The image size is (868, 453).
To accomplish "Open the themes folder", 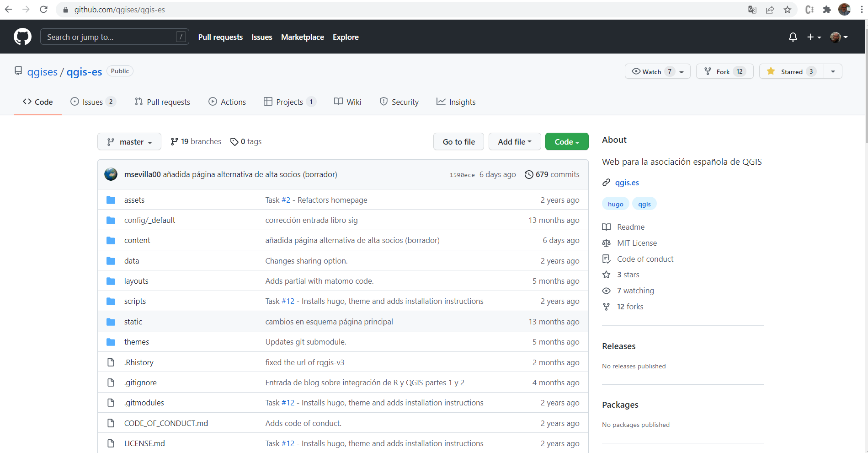I will click(x=137, y=342).
